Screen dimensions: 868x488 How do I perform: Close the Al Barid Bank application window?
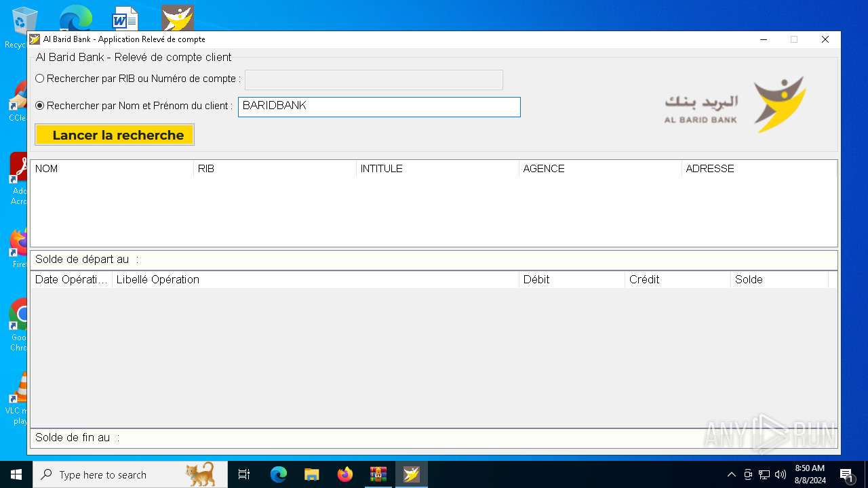click(x=825, y=39)
